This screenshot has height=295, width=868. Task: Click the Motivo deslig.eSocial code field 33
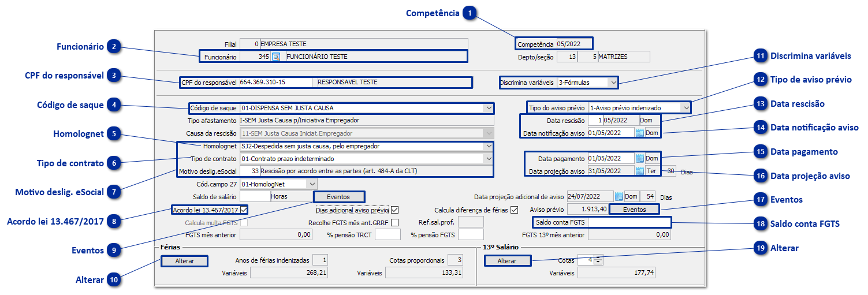[249, 171]
